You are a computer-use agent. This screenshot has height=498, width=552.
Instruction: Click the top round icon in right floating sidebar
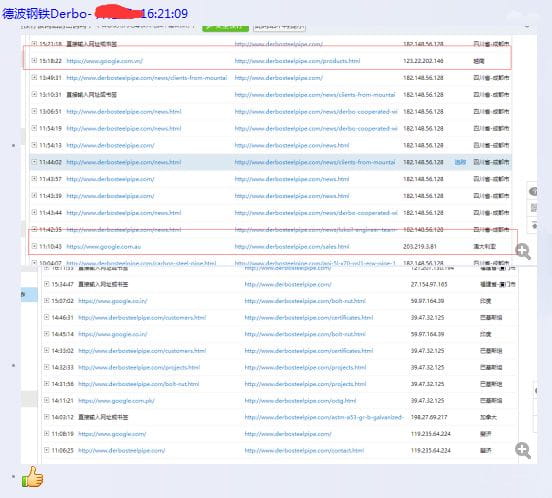[533, 191]
